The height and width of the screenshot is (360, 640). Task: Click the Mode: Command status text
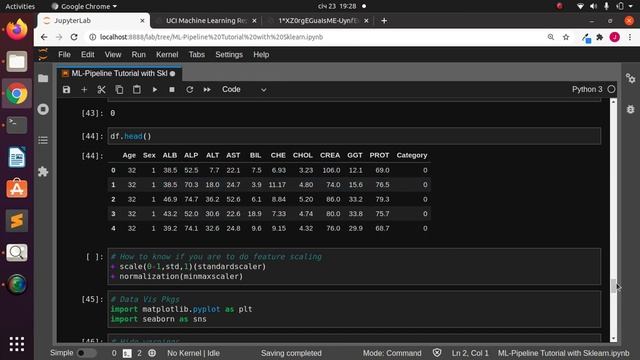pos(392,353)
